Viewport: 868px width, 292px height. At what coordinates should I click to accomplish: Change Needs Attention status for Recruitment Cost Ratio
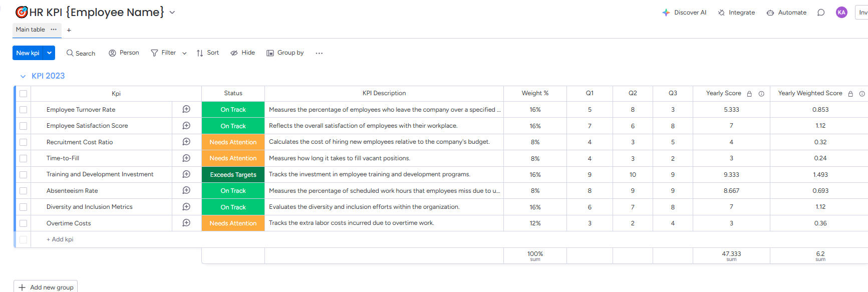coord(233,142)
